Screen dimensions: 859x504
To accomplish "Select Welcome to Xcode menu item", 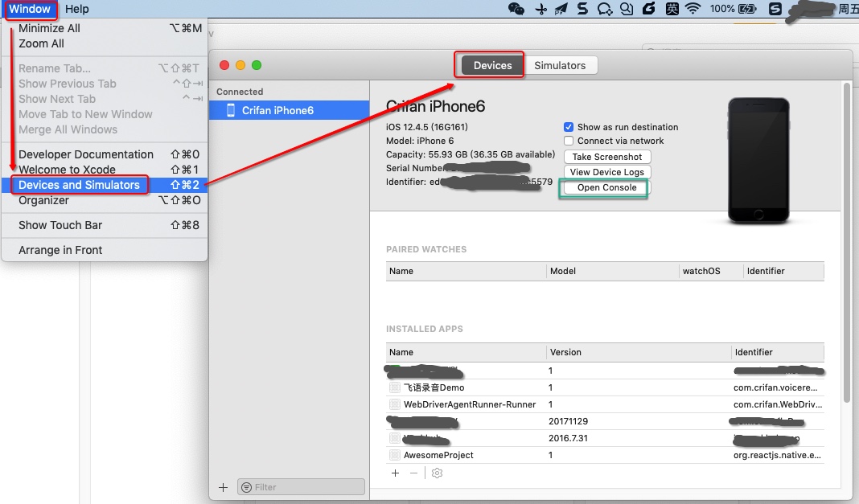I will tap(105, 170).
